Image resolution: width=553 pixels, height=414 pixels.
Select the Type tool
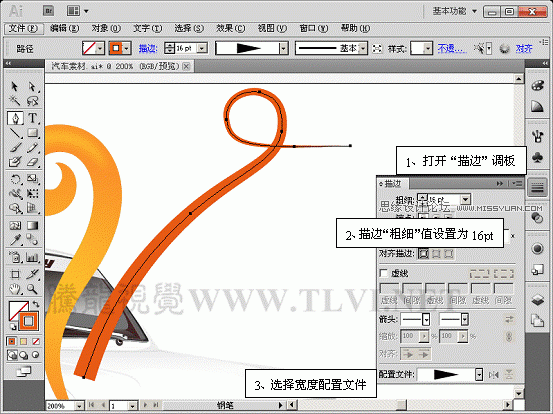tap(32, 118)
